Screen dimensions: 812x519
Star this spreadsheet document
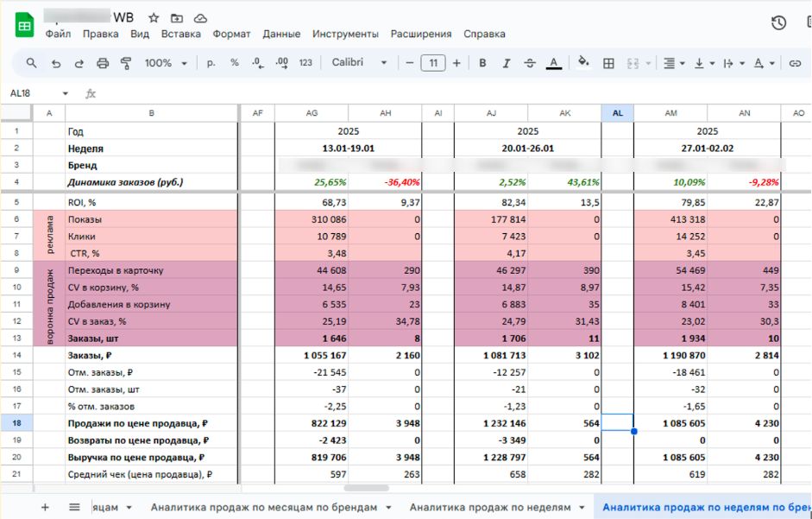pyautogui.click(x=154, y=18)
